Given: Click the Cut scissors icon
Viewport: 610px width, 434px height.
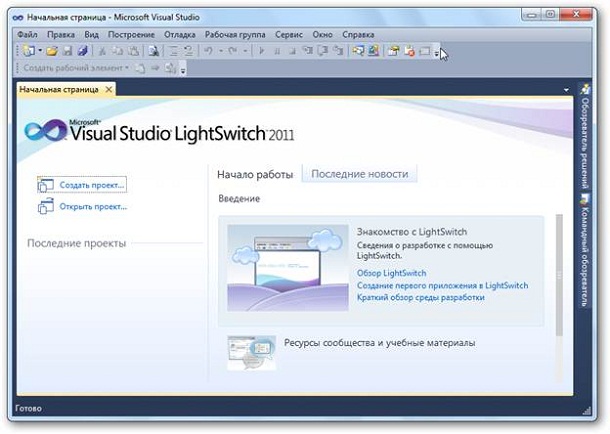Looking at the screenshot, I should click(102, 51).
